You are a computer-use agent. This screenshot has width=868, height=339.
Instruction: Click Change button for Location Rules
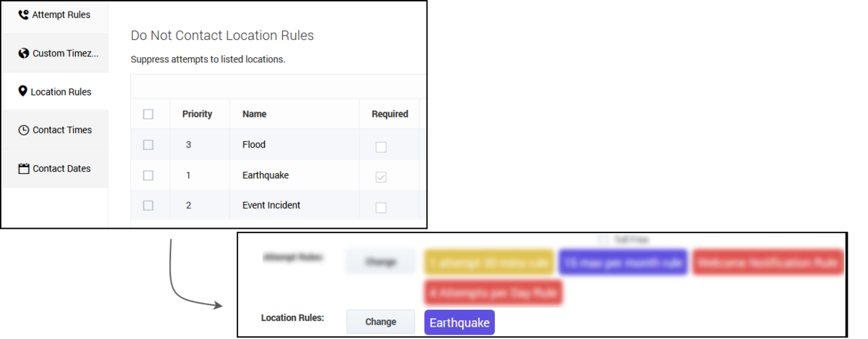point(380,322)
